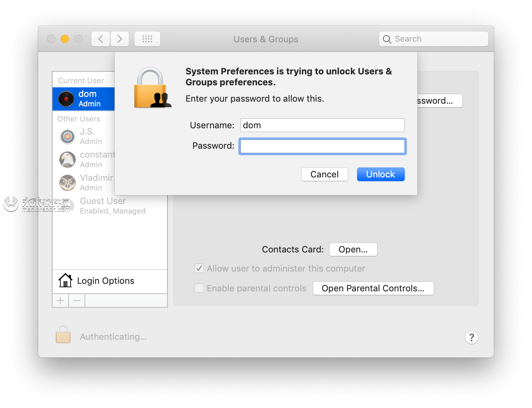
Task: Remove user with minus button
Action: click(77, 301)
